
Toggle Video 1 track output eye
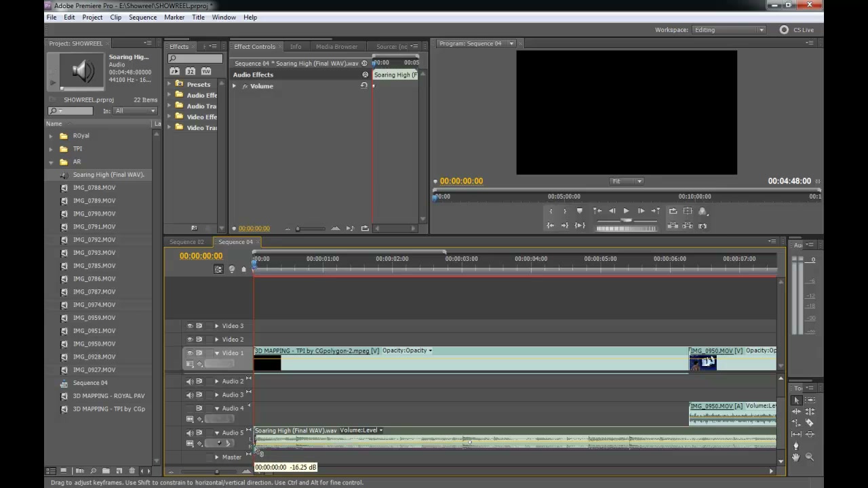coord(190,353)
